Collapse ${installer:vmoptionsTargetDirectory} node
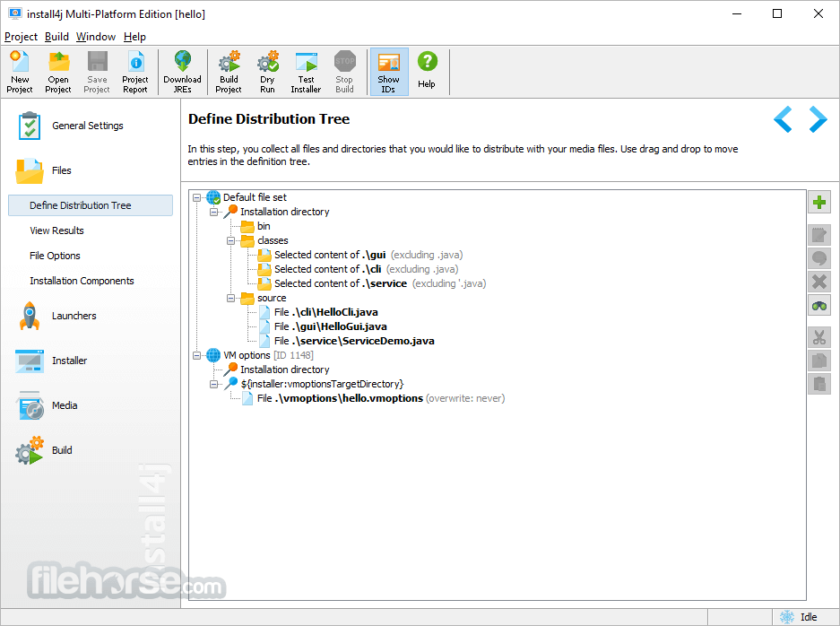The height and width of the screenshot is (626, 840). pyautogui.click(x=213, y=384)
